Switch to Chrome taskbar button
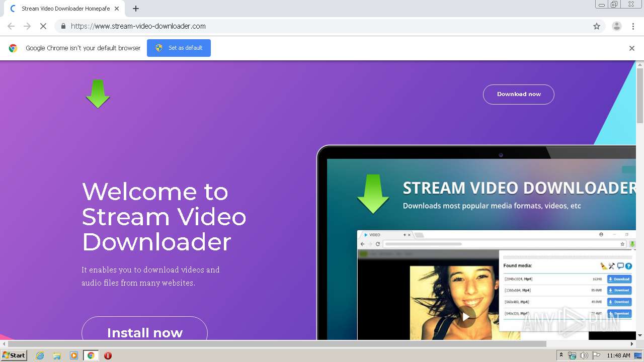 tap(91, 355)
